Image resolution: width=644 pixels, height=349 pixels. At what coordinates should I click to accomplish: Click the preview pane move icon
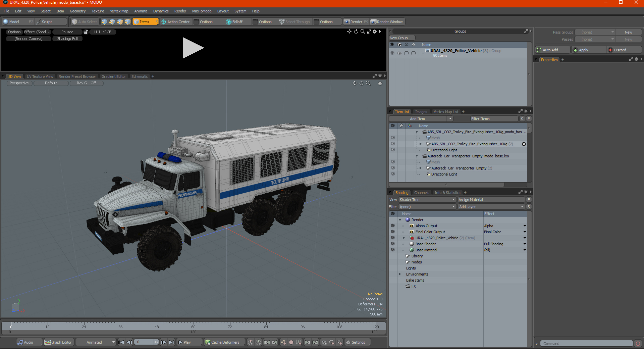[349, 31]
